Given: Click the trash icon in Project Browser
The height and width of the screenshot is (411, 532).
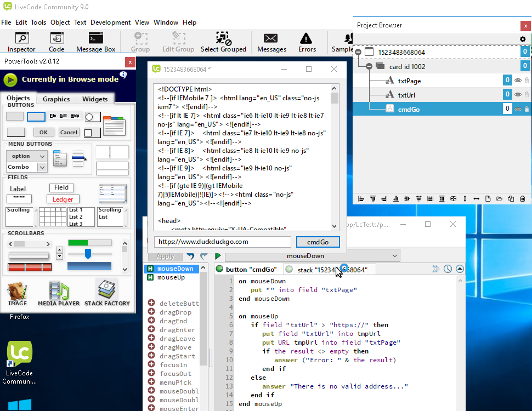Looking at the screenshot, I should (523, 198).
